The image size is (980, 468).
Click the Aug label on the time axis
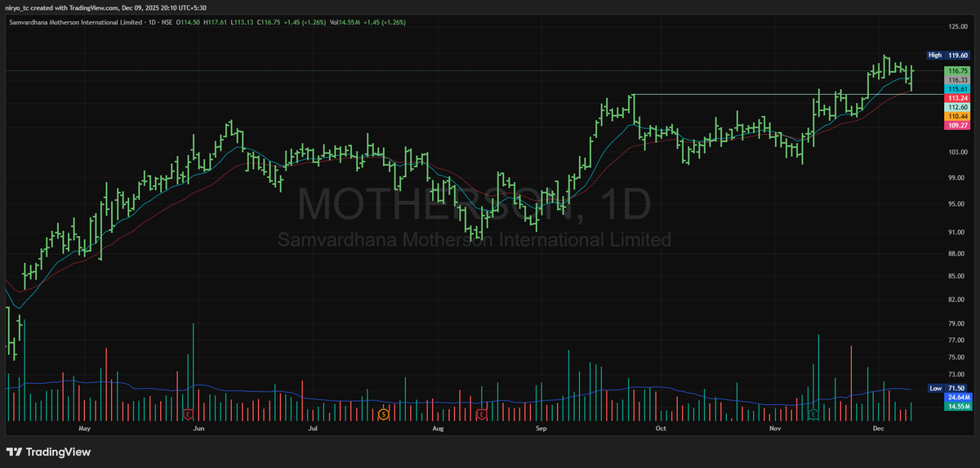coord(437,428)
